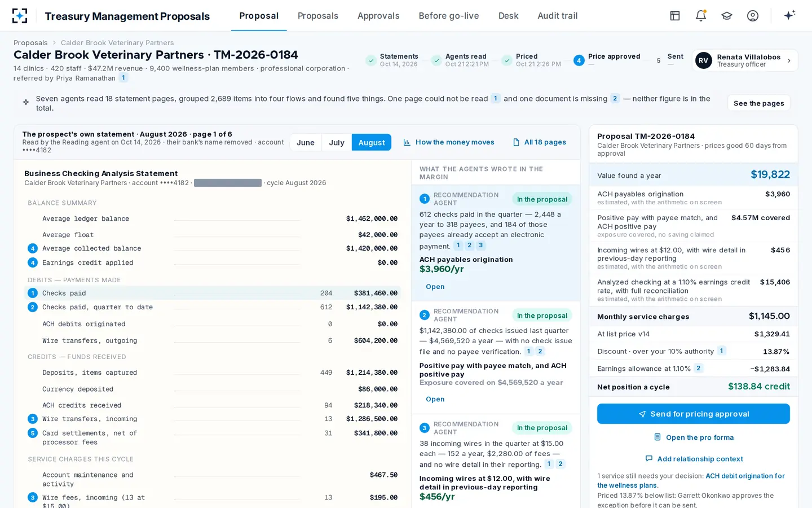Image resolution: width=812 pixels, height=508 pixels.
Task: Click the badge 5 beside Card settlements row
Action: tap(33, 433)
